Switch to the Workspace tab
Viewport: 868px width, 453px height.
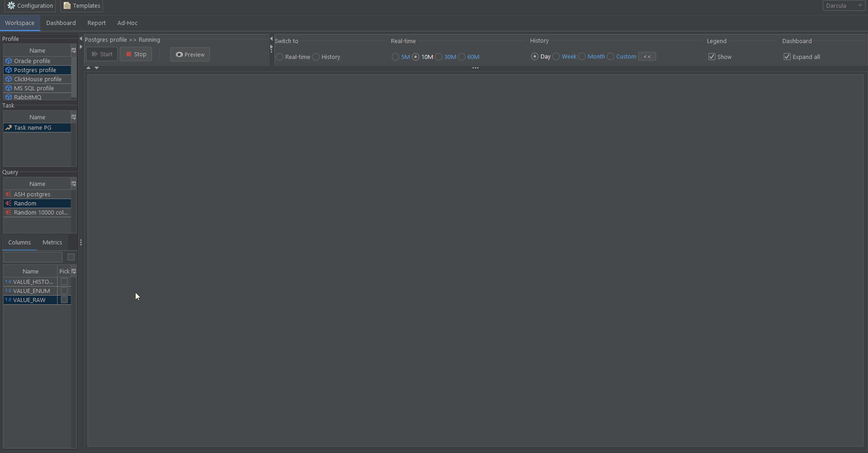point(20,23)
